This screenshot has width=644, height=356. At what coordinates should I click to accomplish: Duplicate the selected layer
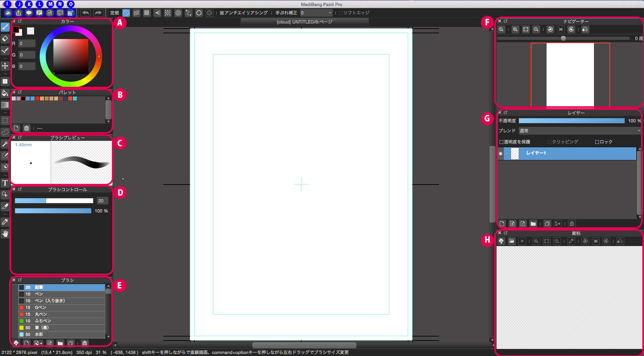point(547,224)
